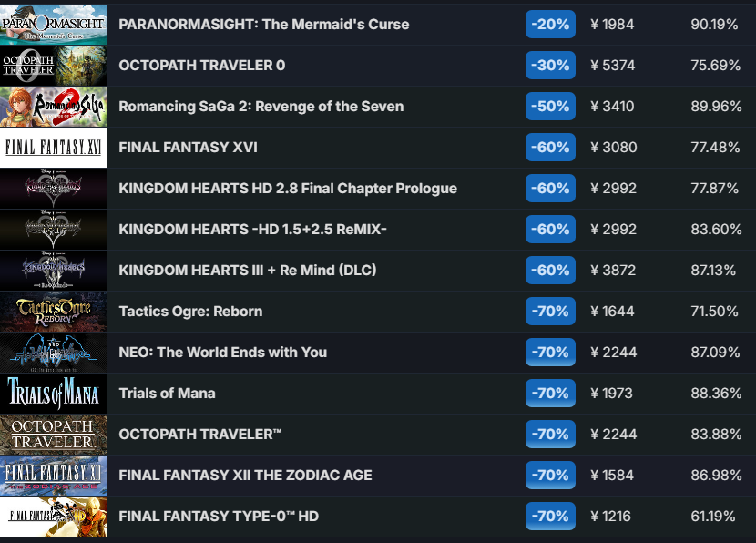Click the -70% badge for Trials of Mana

(549, 394)
